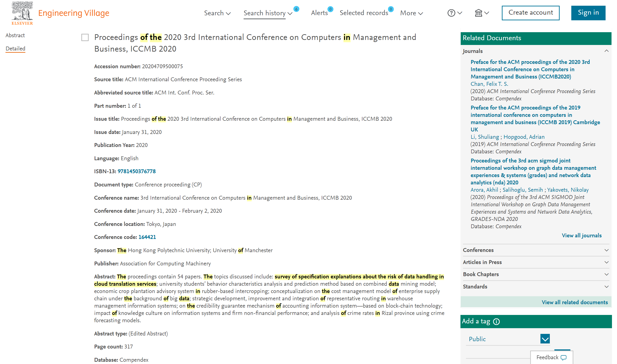This screenshot has height=364, width=617.
Task: Click the Selected records count badge
Action: [391, 9]
